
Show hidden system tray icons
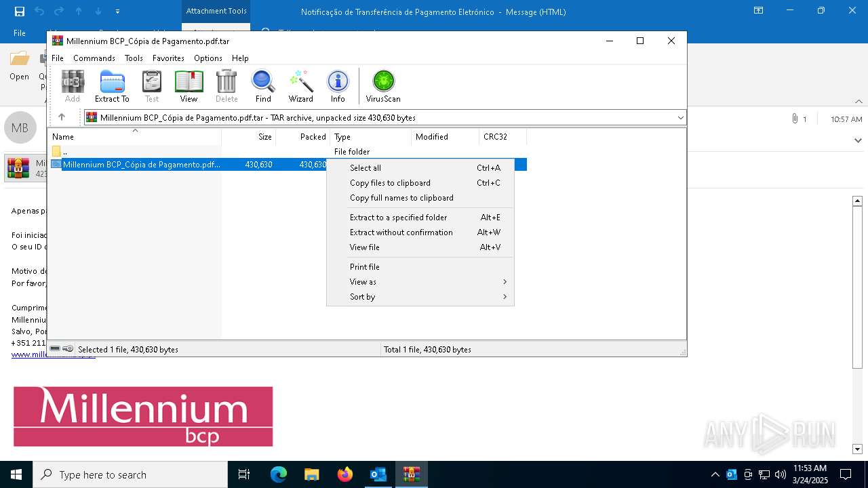click(715, 474)
